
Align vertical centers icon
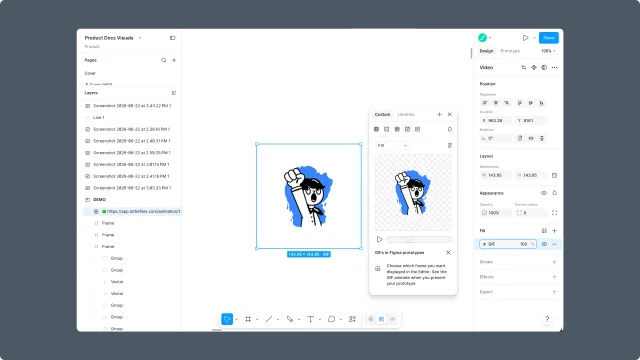tap(531, 103)
